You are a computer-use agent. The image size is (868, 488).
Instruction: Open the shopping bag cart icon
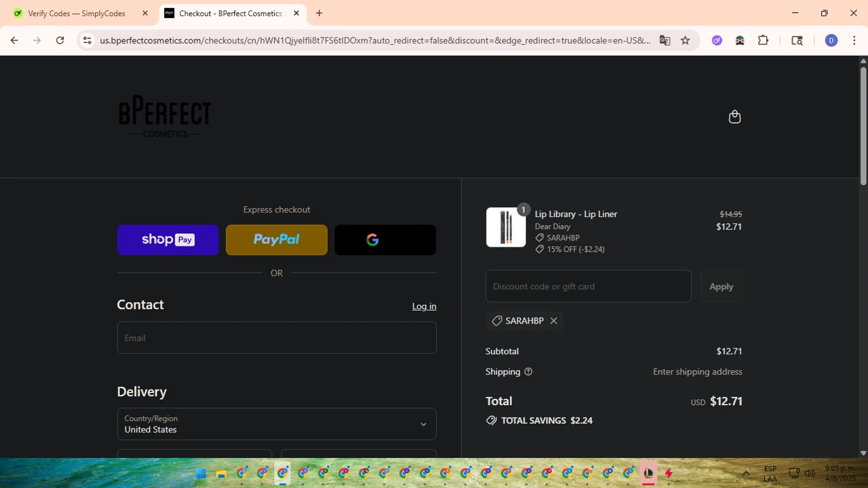pos(734,117)
